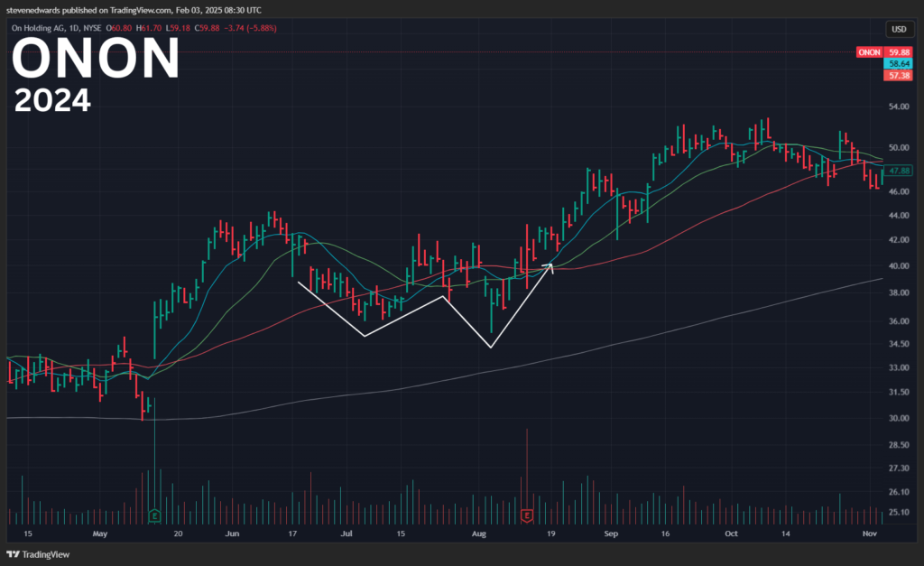This screenshot has height=566, width=924.
Task: Click the 30.00 price axis label
Action: (x=899, y=418)
